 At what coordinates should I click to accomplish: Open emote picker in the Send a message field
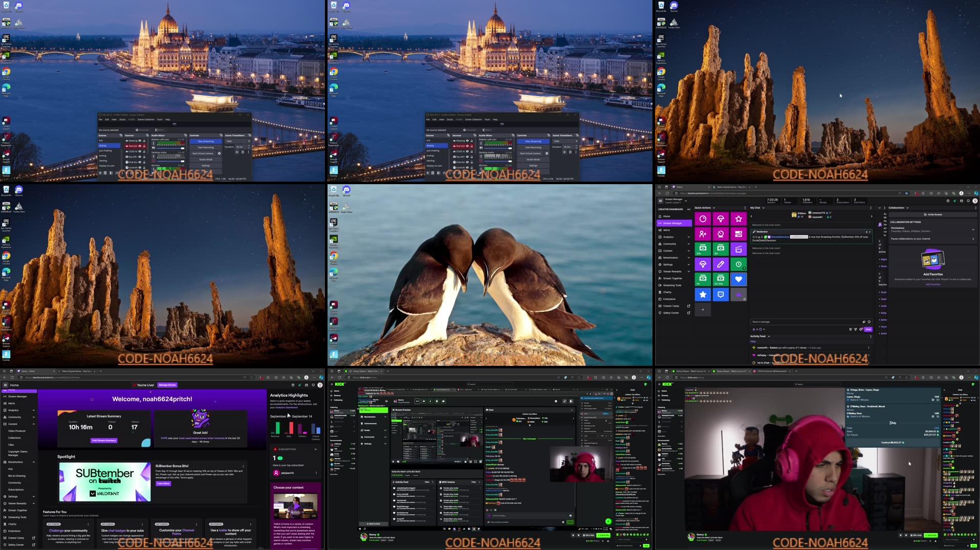[x=869, y=322]
